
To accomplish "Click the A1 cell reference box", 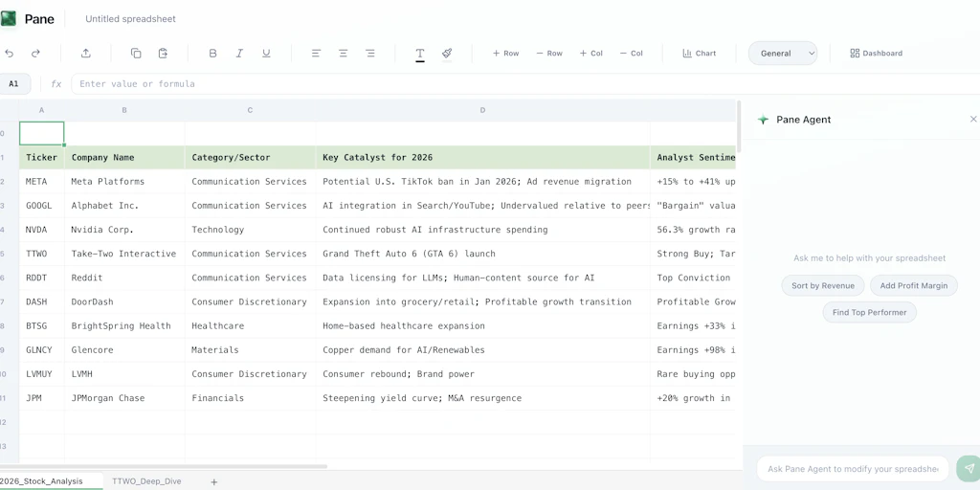I will coord(13,84).
